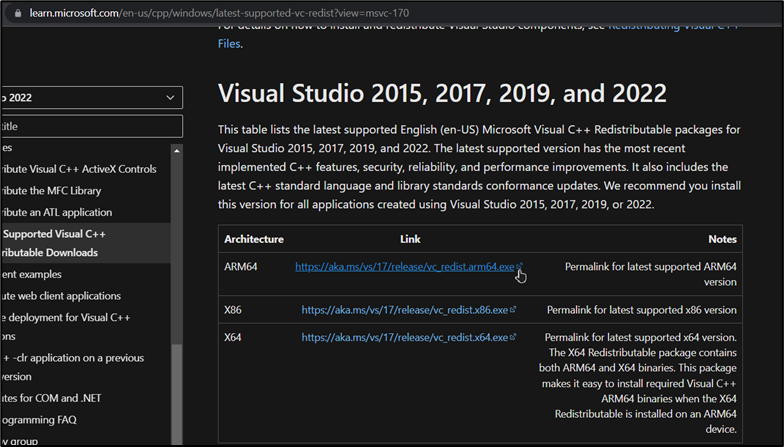Click the sidebar scroll up arrow
Image resolution: width=784 pixels, height=447 pixels.
pos(176,150)
